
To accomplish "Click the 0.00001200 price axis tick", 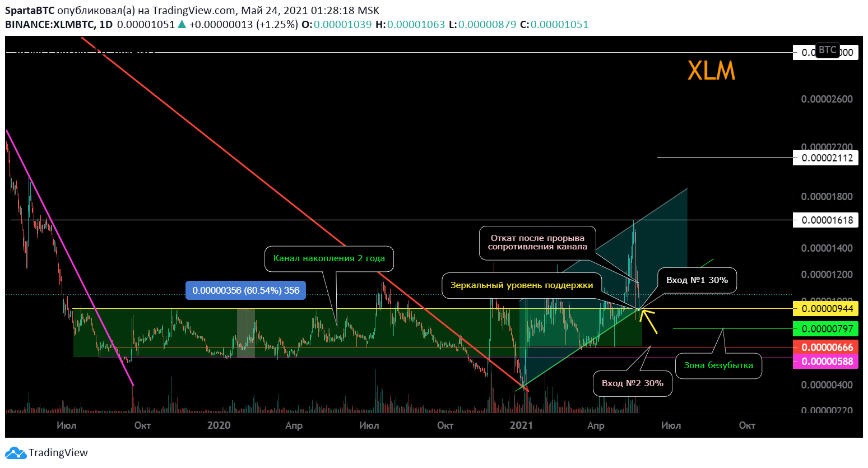I will tap(827, 275).
